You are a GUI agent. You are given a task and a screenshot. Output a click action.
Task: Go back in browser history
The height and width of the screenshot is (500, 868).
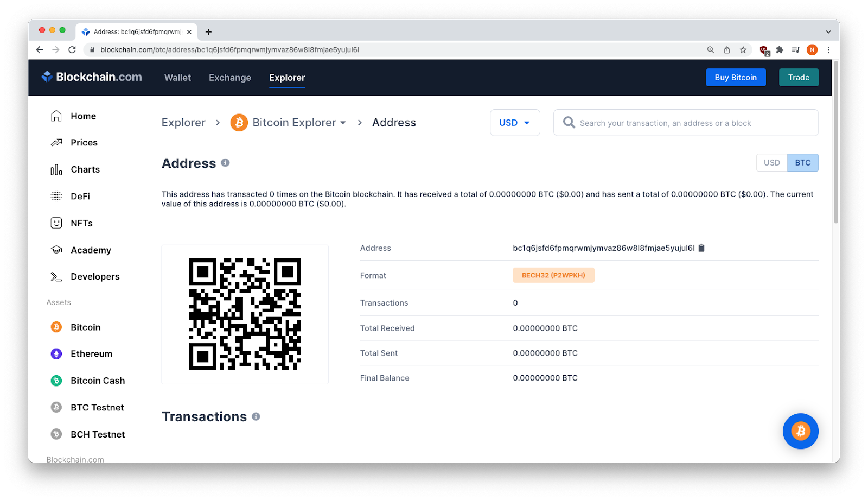coord(40,49)
